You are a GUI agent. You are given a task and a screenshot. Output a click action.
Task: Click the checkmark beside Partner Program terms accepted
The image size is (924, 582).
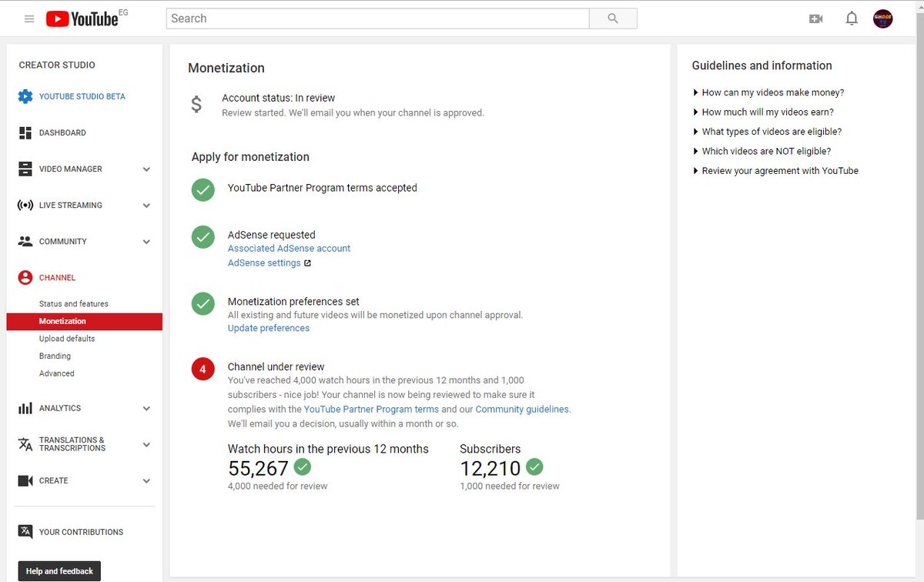[203, 189]
